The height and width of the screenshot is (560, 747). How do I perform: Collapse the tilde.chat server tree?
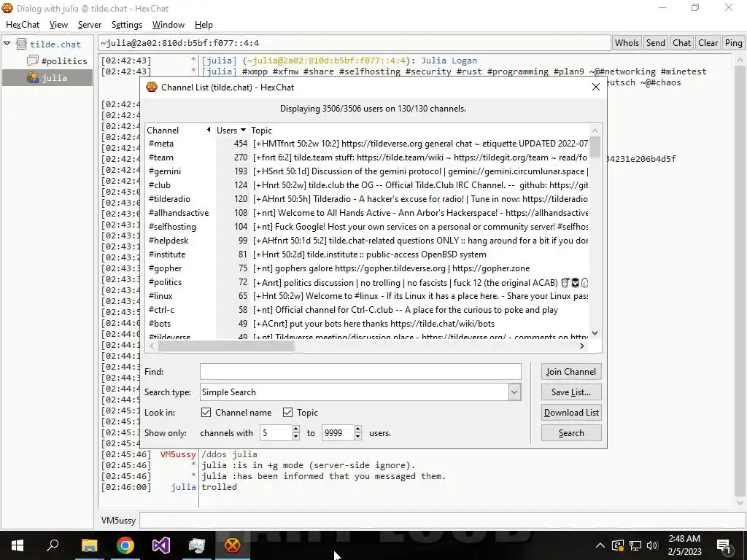[7, 44]
